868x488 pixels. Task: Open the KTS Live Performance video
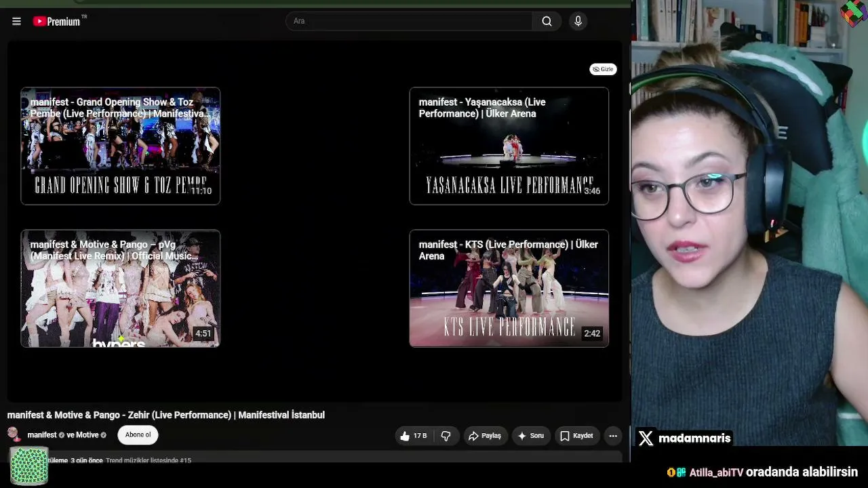[509, 288]
